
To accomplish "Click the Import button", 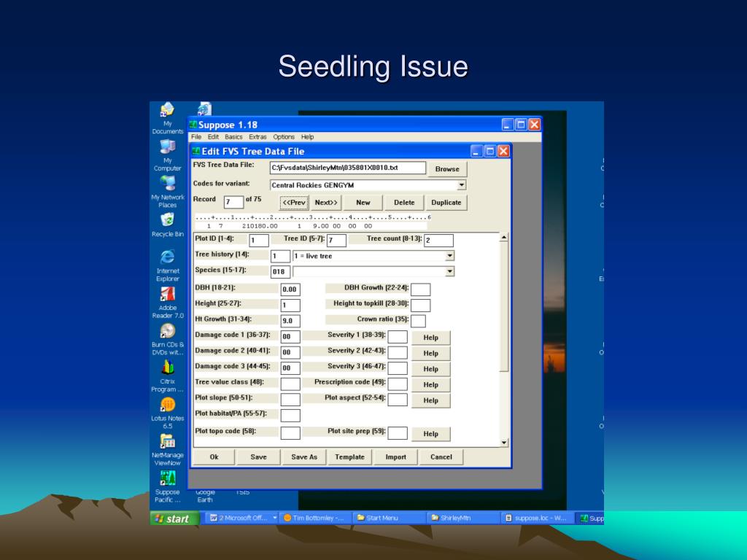I will [x=395, y=456].
